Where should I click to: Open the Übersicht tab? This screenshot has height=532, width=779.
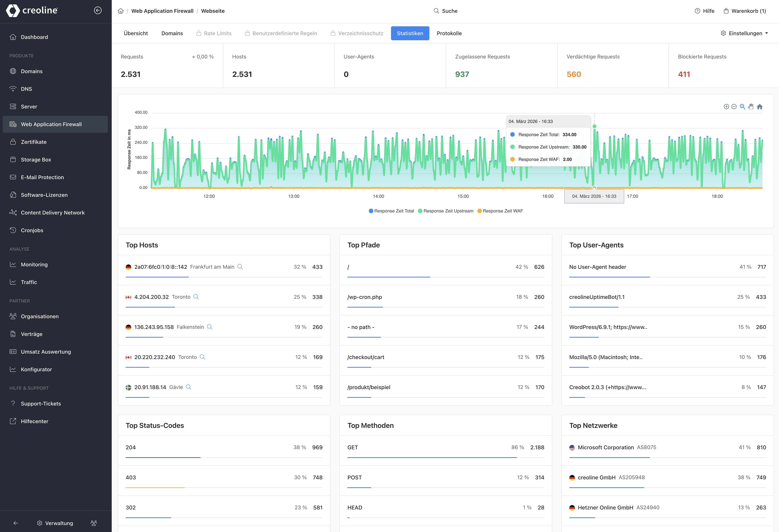pos(135,33)
